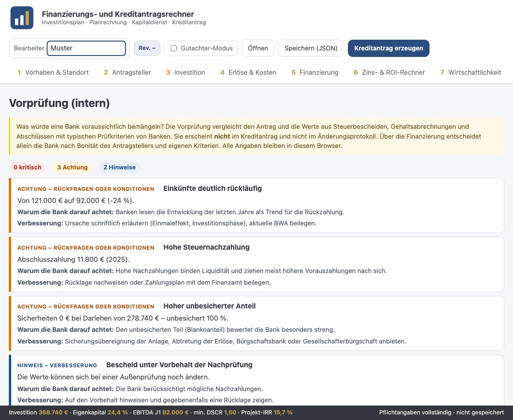Click the 'Pflichtangaben vollständig · nicht gespeichert' status text
Image resolution: width=513 pixels, height=420 pixels.
pos(441,413)
